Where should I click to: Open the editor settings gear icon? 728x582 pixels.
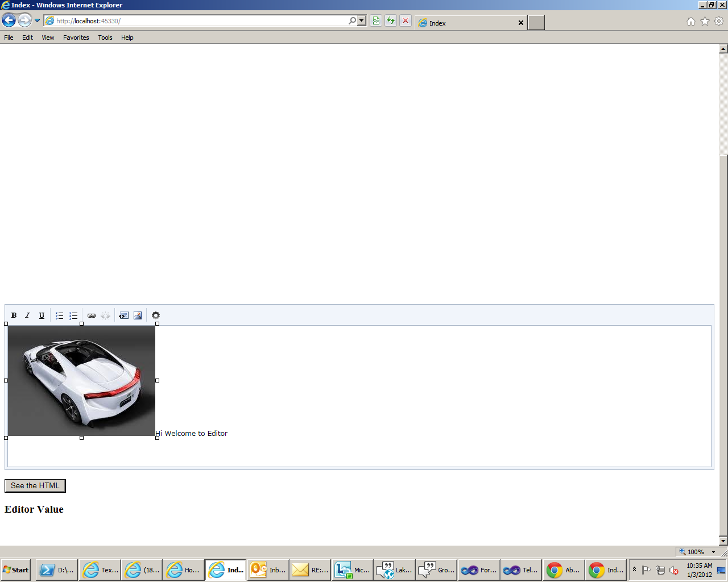[156, 315]
